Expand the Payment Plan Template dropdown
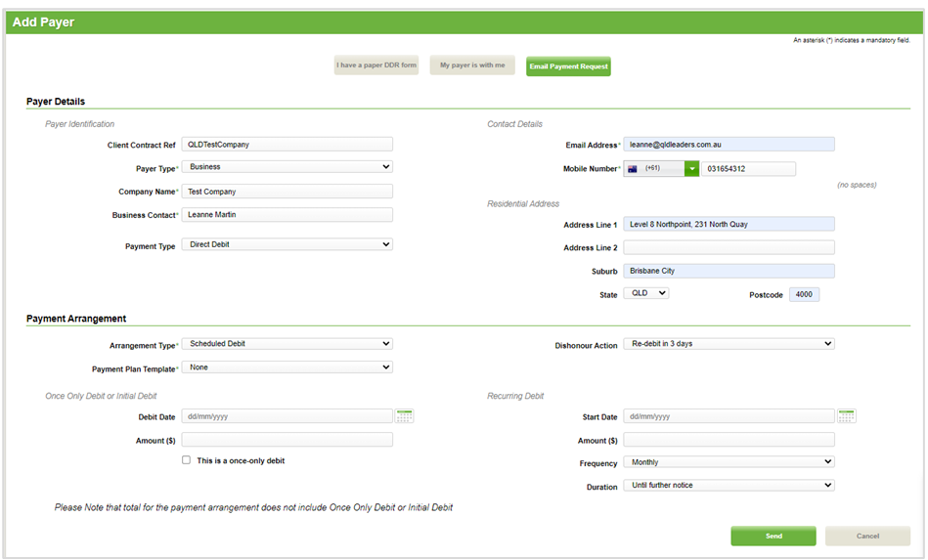Screen dimensions: 928x560 (287, 367)
